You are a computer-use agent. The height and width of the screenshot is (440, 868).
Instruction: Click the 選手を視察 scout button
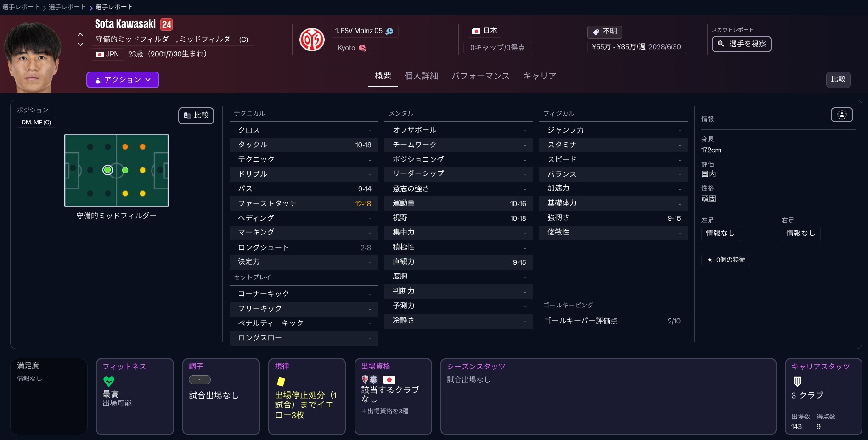(x=741, y=44)
